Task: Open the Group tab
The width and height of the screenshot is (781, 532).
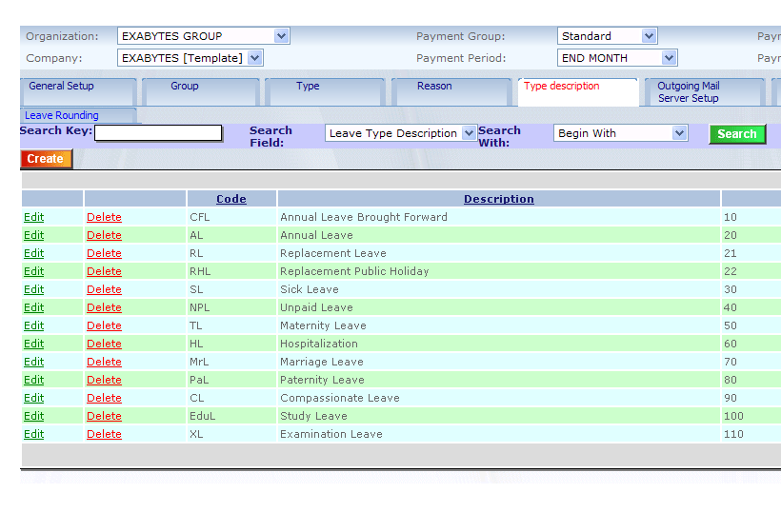Action: (185, 87)
